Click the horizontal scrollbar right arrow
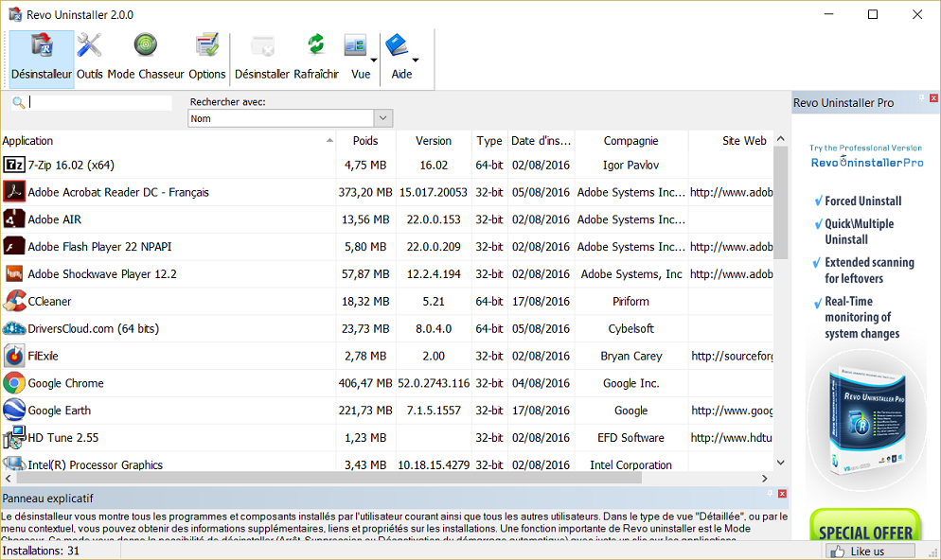Image resolution: width=941 pixels, height=560 pixels. click(x=764, y=479)
